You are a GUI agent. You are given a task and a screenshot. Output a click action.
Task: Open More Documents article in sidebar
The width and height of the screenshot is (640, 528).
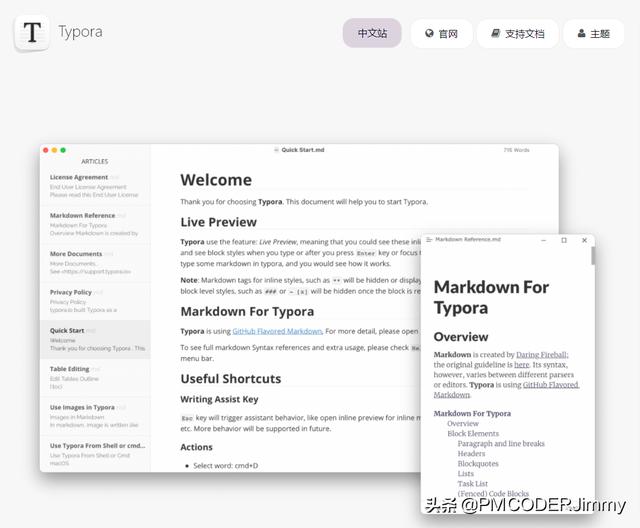pyautogui.click(x=95, y=263)
